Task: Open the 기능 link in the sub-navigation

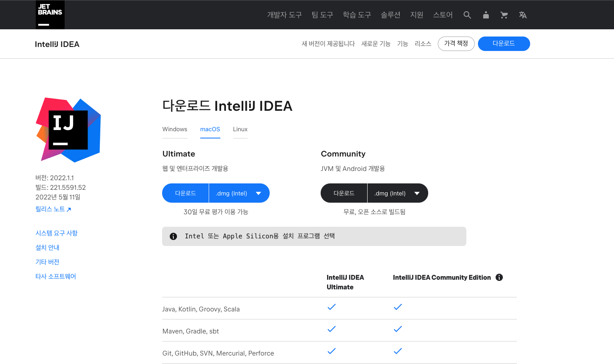Action: point(403,44)
